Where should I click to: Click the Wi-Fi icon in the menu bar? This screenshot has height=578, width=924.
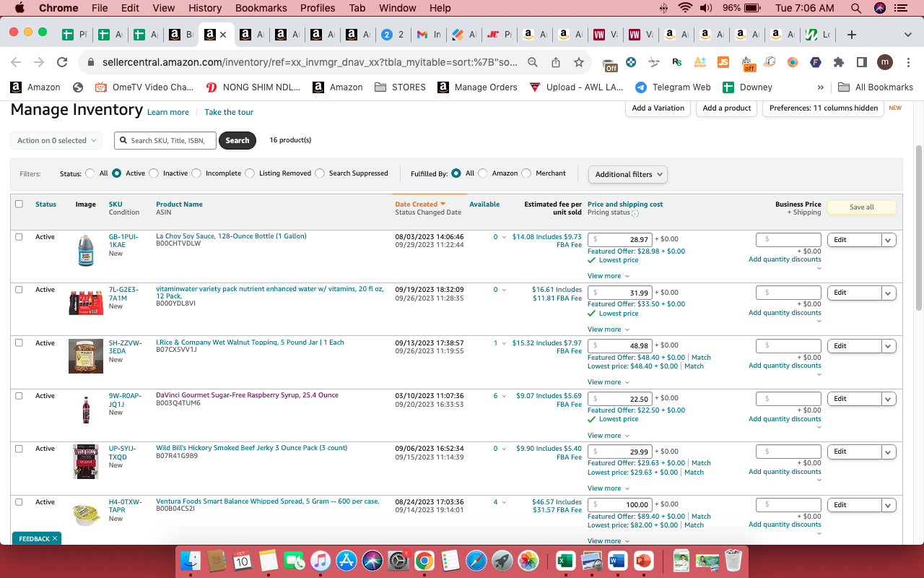[684, 8]
